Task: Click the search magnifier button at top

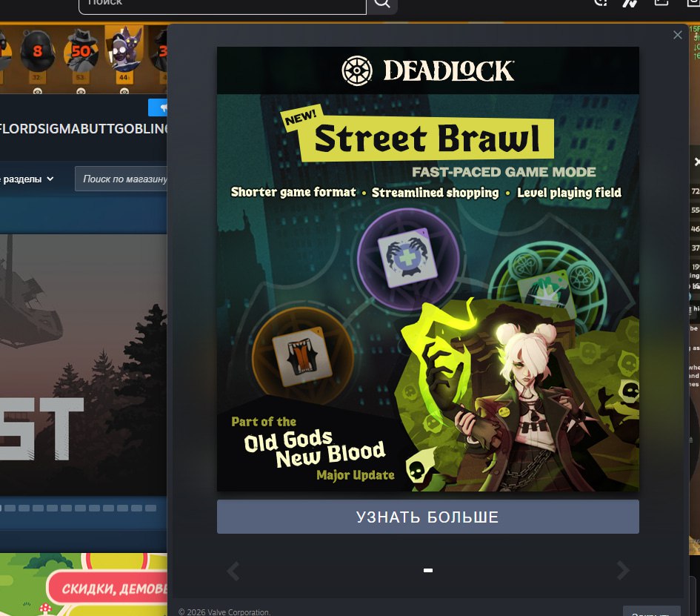Action: (381, 4)
